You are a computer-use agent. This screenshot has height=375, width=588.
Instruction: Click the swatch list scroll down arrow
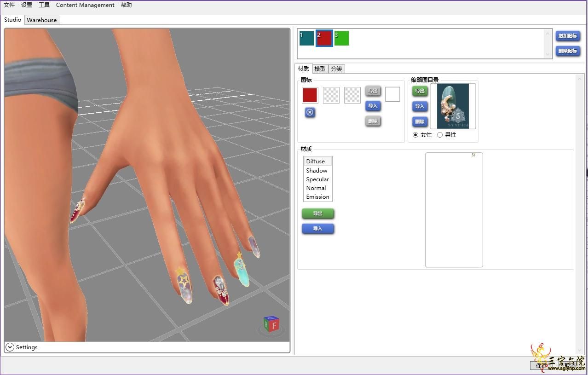[x=548, y=54]
